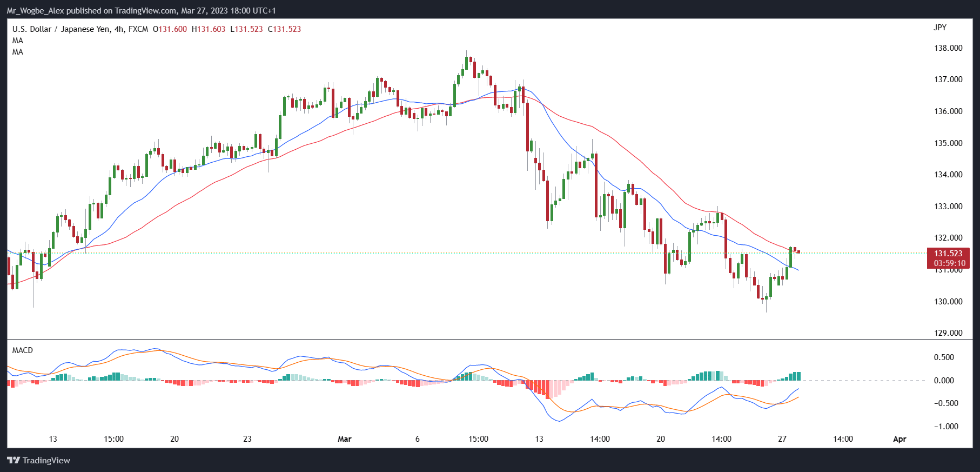Click the 129.000 price axis label
The height and width of the screenshot is (472, 980).
(948, 333)
